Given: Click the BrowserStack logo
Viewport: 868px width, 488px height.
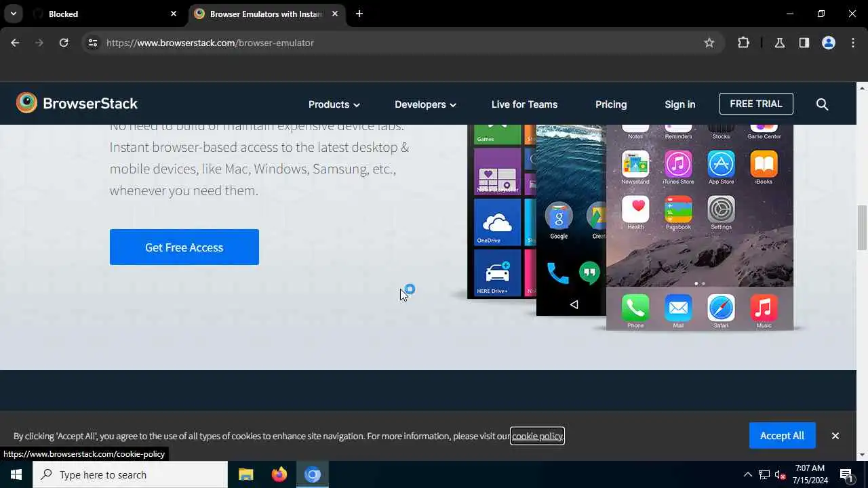Looking at the screenshot, I should [x=77, y=103].
